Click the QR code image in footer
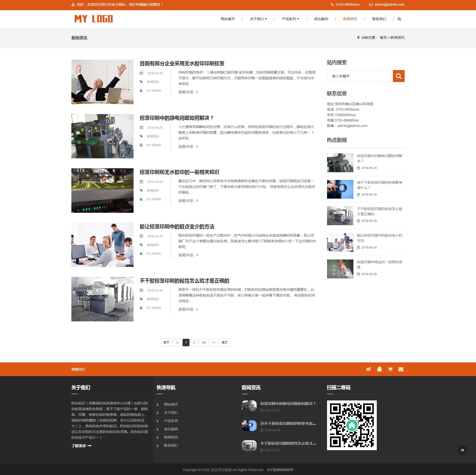The height and width of the screenshot is (475, 476). click(x=352, y=425)
